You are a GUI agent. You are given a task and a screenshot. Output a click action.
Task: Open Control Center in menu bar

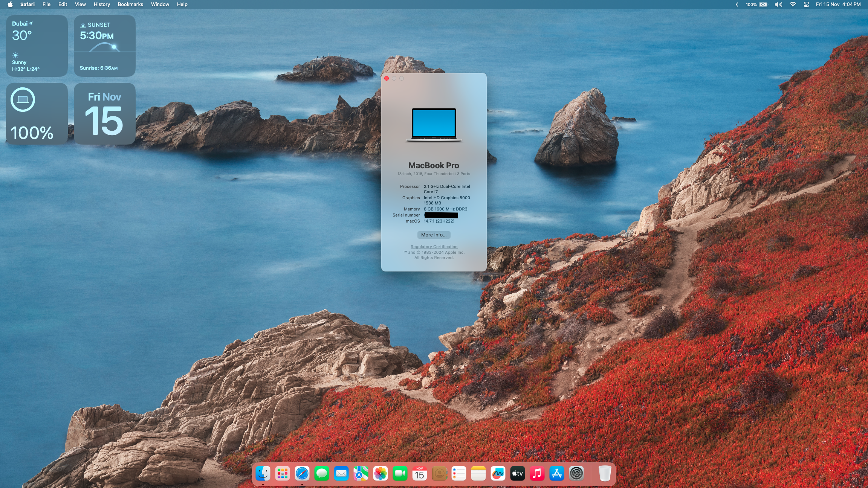[x=806, y=5]
